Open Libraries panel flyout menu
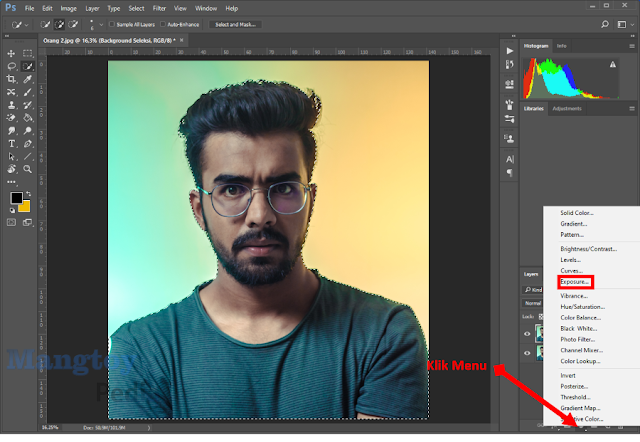 point(632,109)
